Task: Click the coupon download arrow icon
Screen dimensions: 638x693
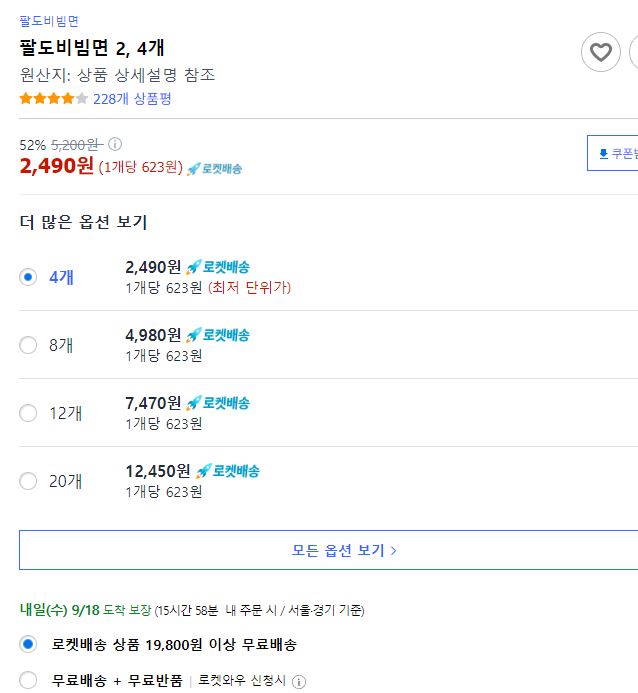Action: tap(604, 154)
